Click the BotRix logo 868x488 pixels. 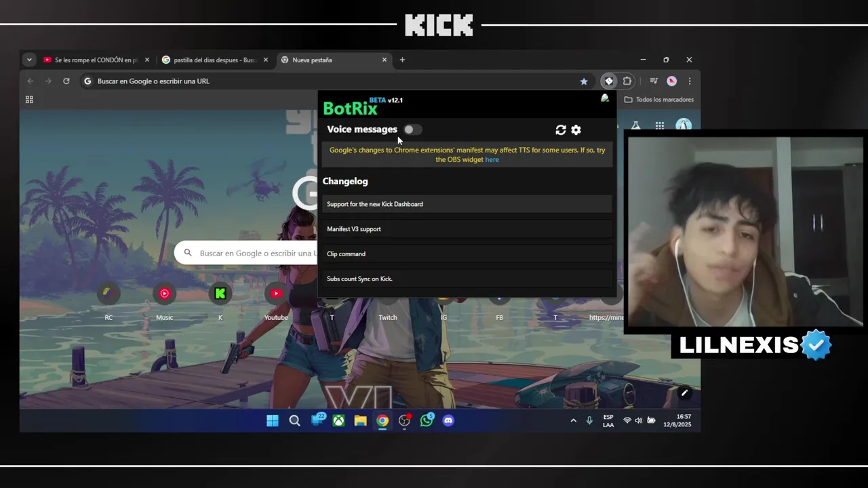click(x=350, y=108)
